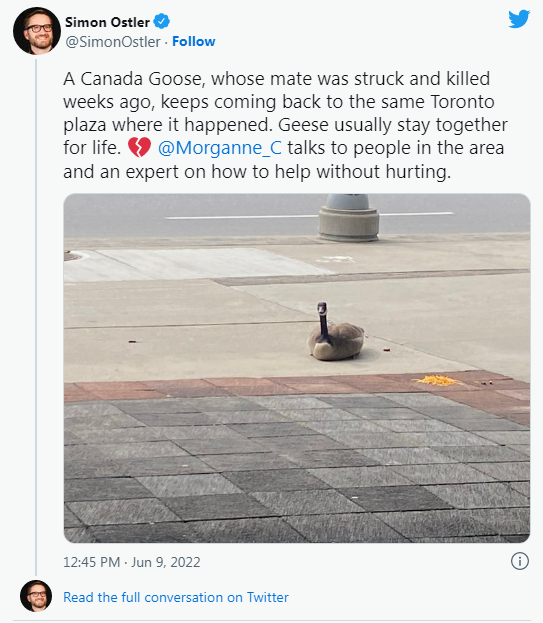Click the broken heart emoji in the tweet
The image size is (543, 623).
tap(139, 147)
